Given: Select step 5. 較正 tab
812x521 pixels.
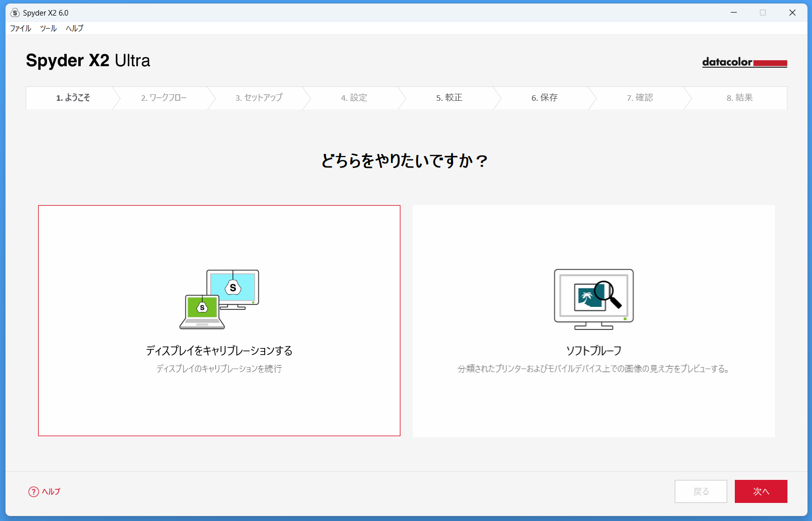Looking at the screenshot, I should 450,98.
